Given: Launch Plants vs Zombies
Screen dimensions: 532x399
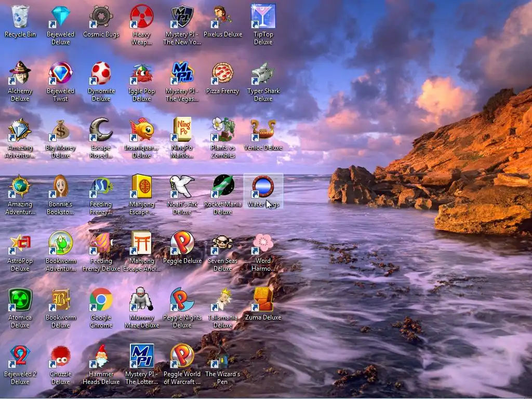Looking at the screenshot, I should [x=222, y=129].
